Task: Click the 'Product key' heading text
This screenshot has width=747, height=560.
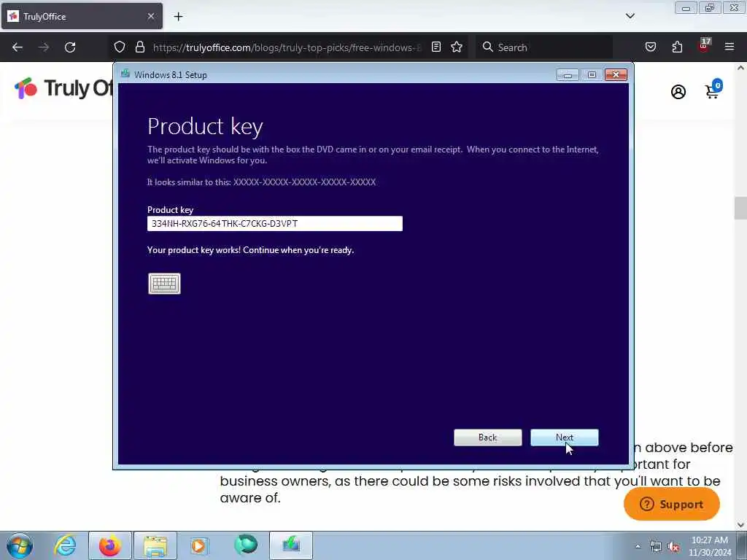Action: tap(205, 127)
